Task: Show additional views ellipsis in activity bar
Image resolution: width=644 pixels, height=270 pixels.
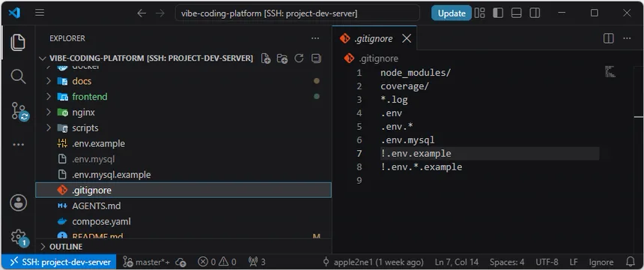Action: point(18,145)
